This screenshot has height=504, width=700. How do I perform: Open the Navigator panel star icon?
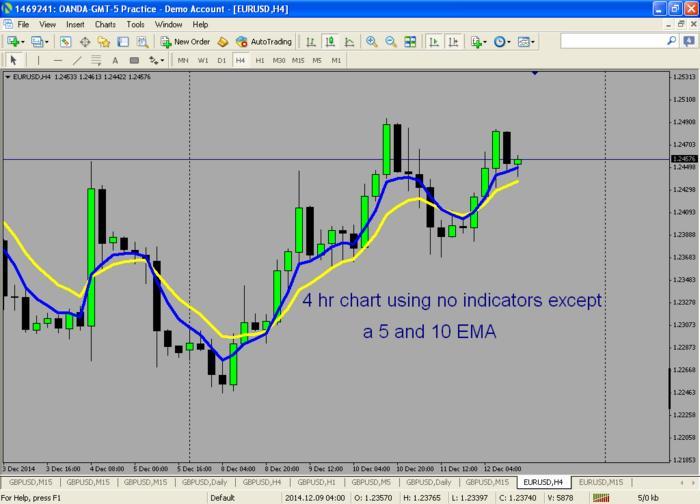coord(104,42)
